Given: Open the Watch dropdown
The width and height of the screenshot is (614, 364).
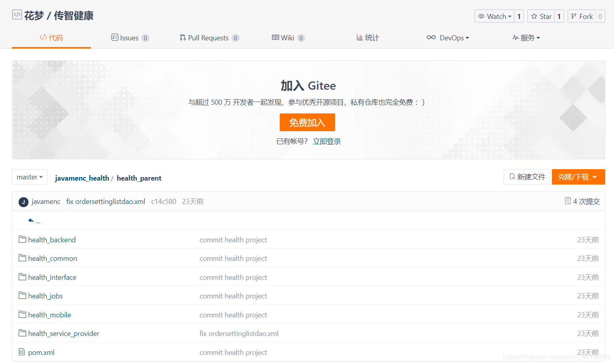Looking at the screenshot, I should (495, 16).
